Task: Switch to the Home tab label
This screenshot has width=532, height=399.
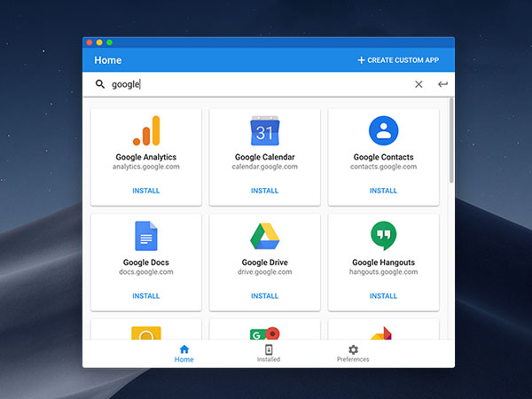Action: pyautogui.click(x=184, y=359)
